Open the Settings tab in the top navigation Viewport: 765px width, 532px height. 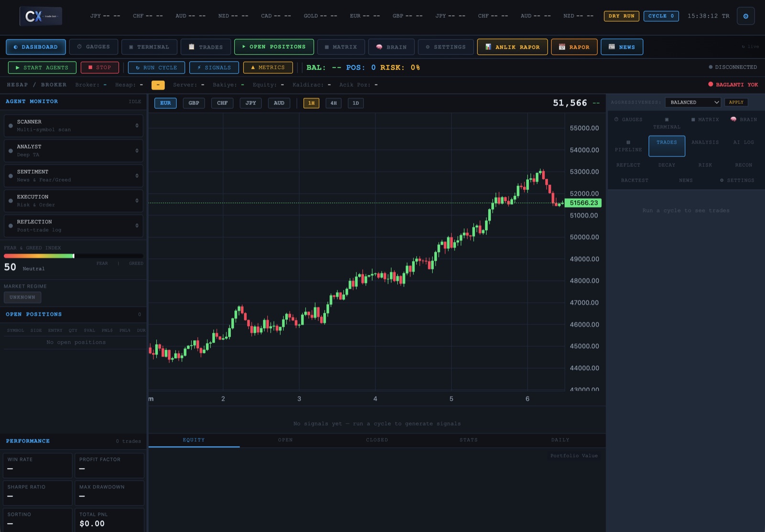point(446,47)
